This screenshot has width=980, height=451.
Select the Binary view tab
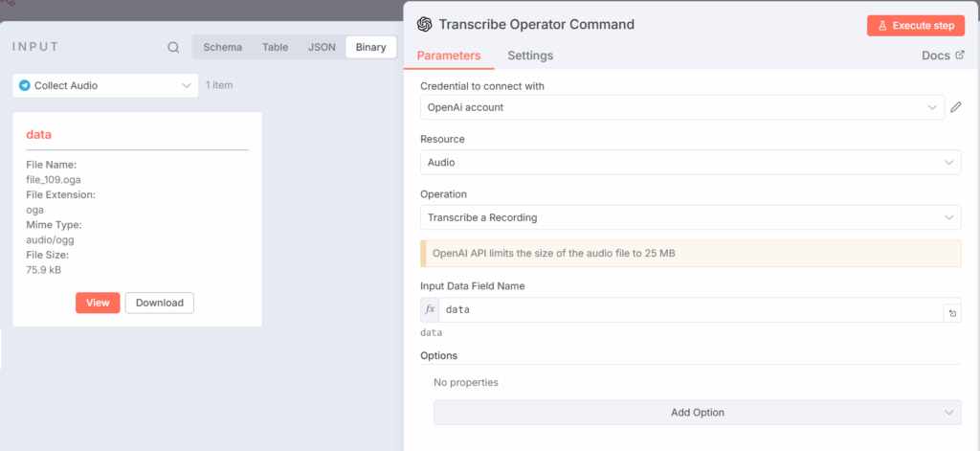[x=371, y=47]
